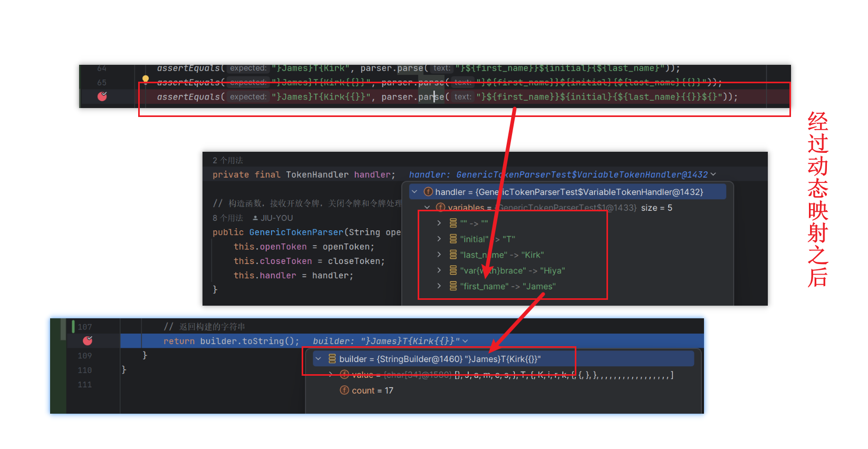This screenshot has width=868, height=449.
Task: Open the builder inline value dropdown chevron
Action: coord(465,341)
